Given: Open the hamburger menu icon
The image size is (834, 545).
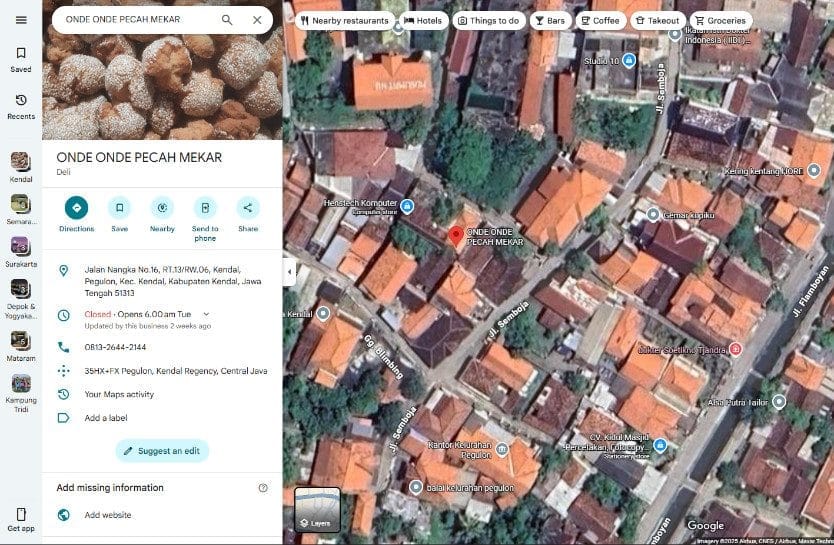Looking at the screenshot, I should tap(21, 20).
